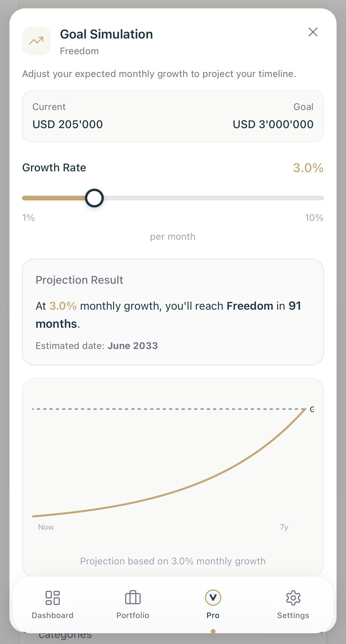The height and width of the screenshot is (644, 346).
Task: Open the Dashboard grid icon
Action: (53, 598)
